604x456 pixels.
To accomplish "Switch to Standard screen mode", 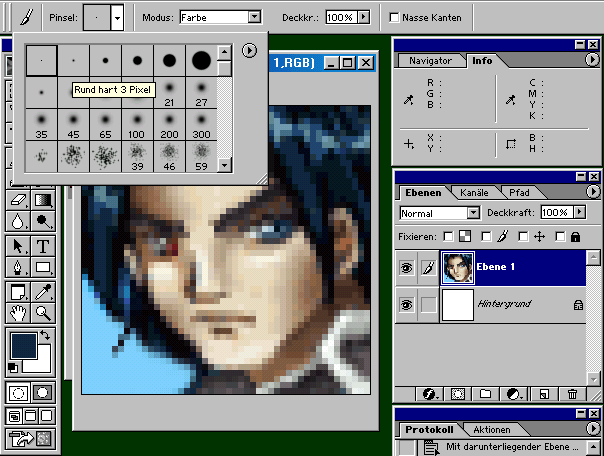I will [x=15, y=416].
